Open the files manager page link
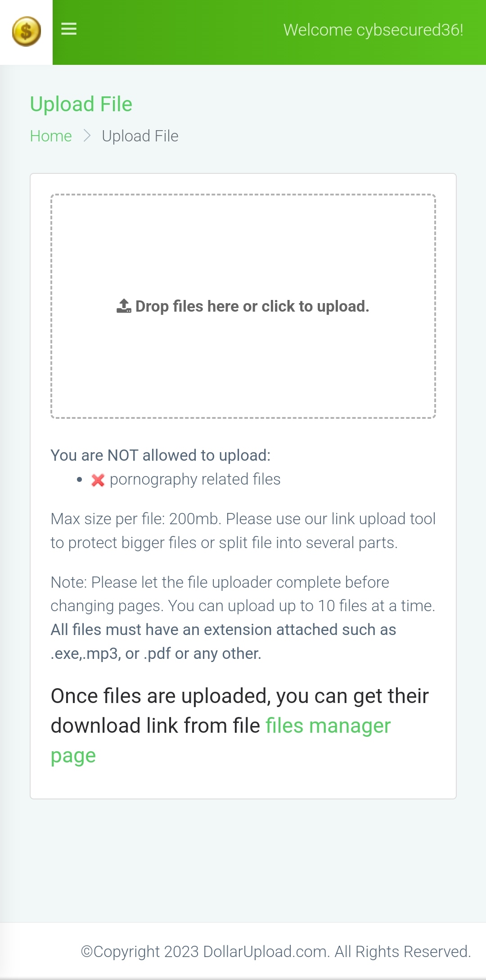This screenshot has height=980, width=486. [x=328, y=726]
